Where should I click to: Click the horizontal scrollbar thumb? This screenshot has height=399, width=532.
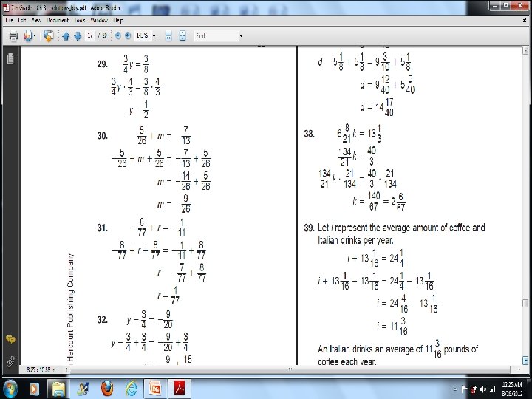click(290, 369)
